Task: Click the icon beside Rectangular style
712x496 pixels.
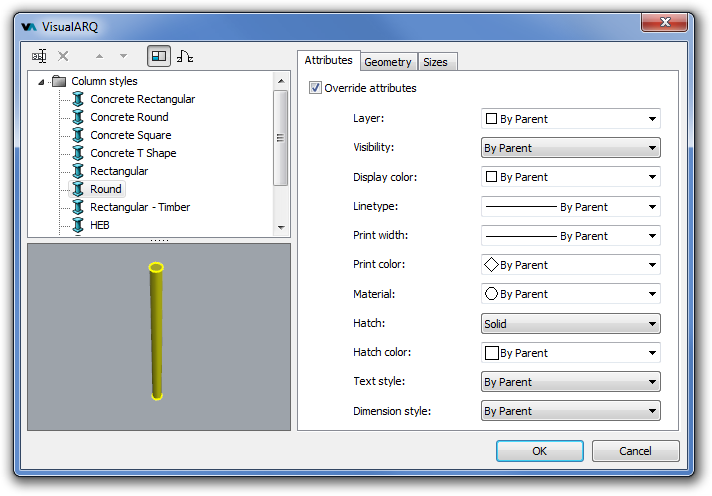Action: [x=78, y=171]
